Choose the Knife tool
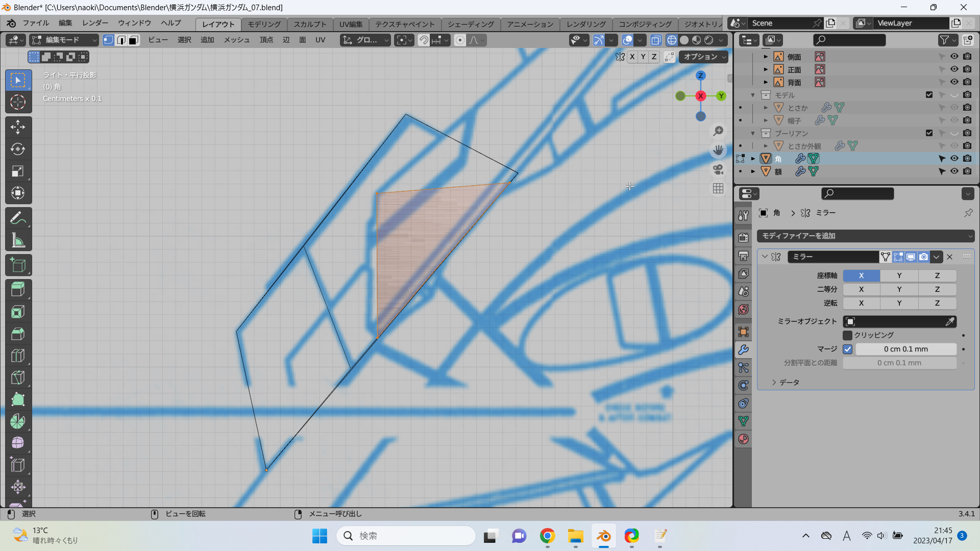The height and width of the screenshot is (551, 980). [18, 378]
